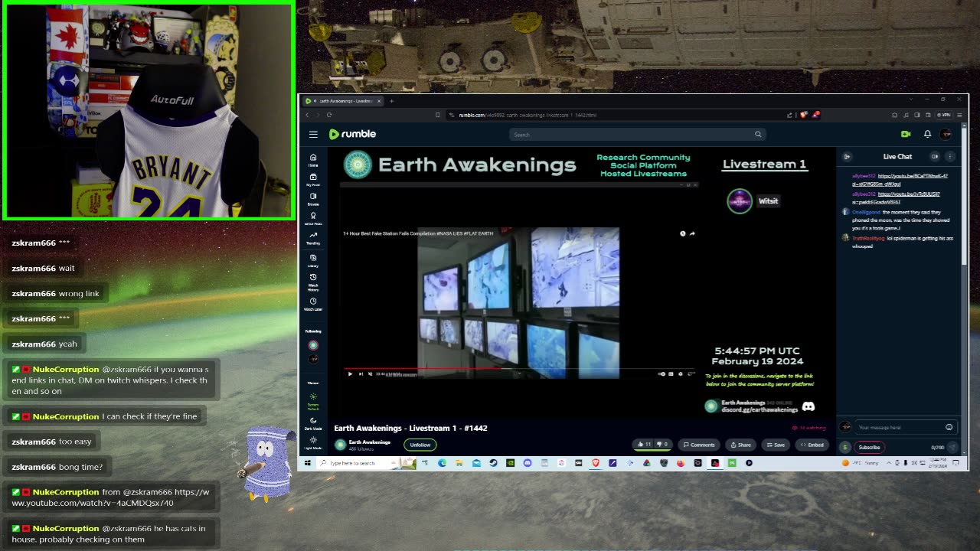Open Discord from the taskbar
Screen dimensions: 980x551
pos(528,463)
